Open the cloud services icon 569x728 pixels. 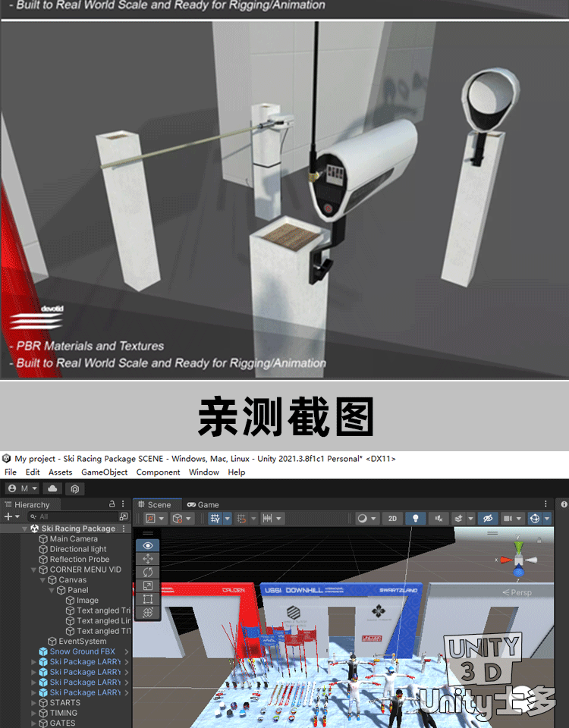coord(52,488)
